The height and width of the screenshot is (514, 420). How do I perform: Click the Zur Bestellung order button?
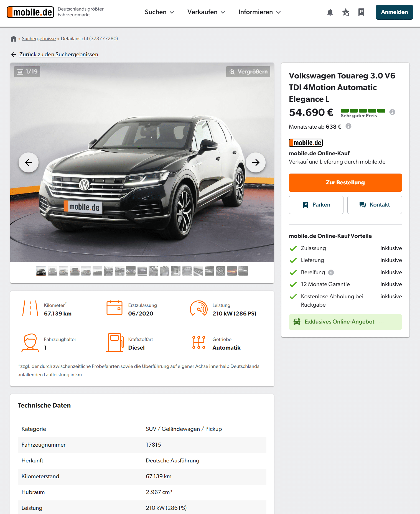tap(345, 183)
